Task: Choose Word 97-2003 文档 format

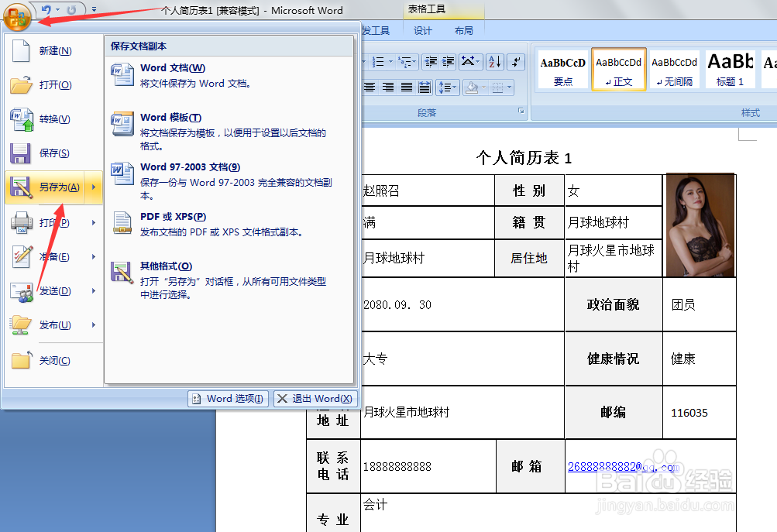Action: pyautogui.click(x=229, y=180)
